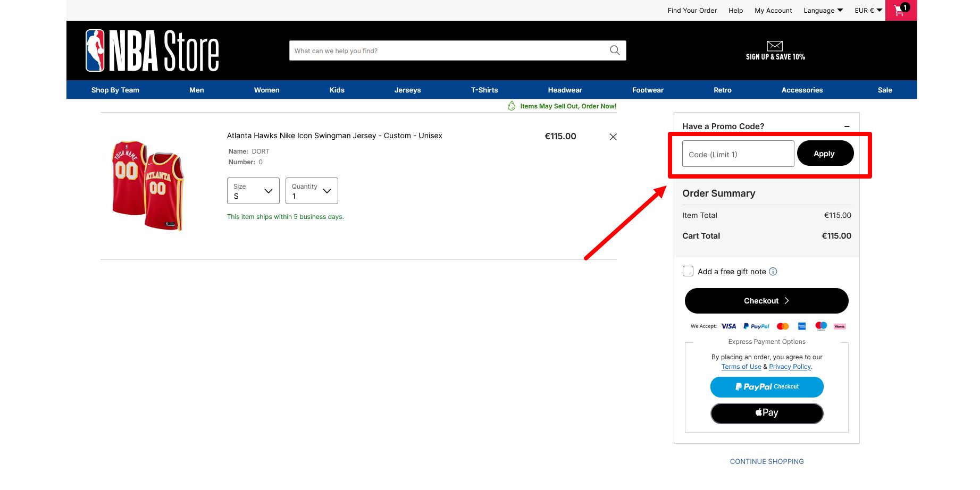Open the Accessories menu
Screen dimensions: 980x490
[802, 90]
